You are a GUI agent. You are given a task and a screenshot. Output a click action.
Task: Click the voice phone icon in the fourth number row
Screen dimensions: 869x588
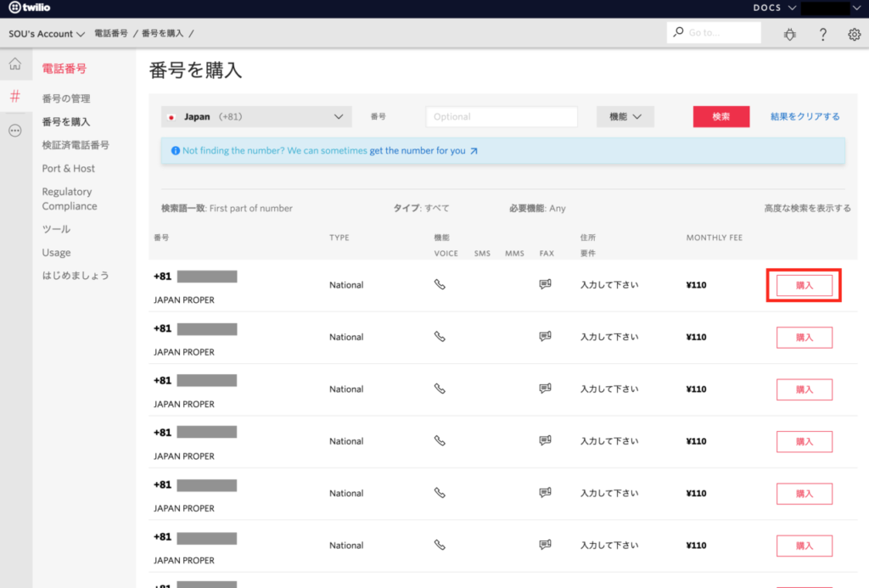click(x=440, y=440)
